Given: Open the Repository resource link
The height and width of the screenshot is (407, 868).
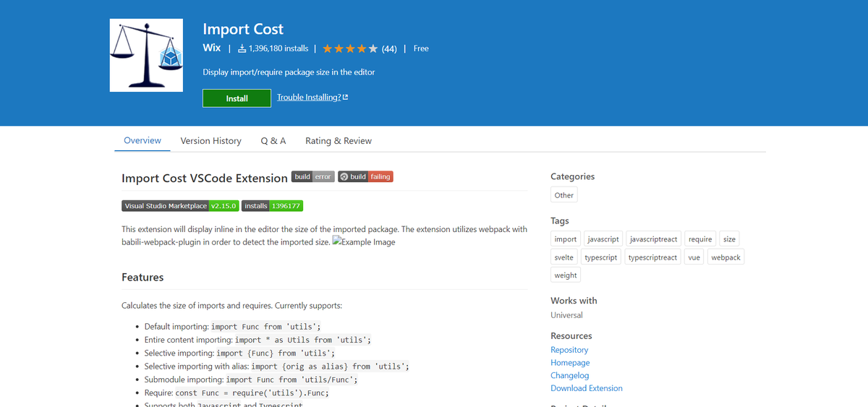Looking at the screenshot, I should click(569, 350).
